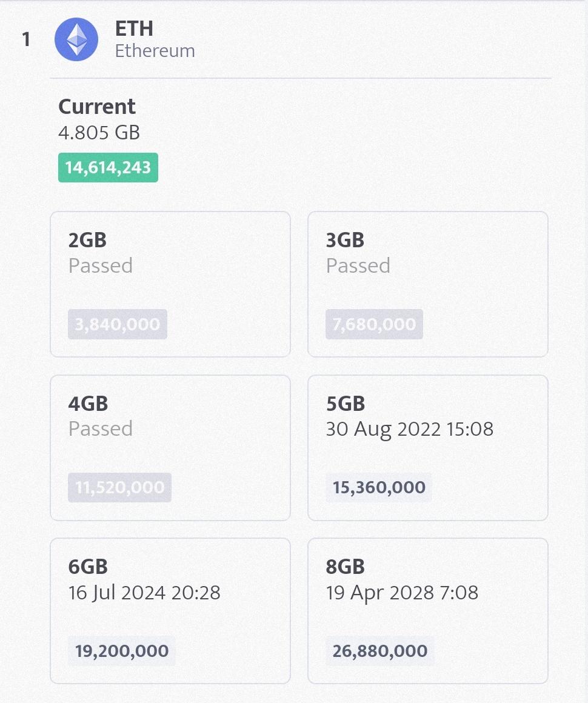This screenshot has width=588, height=703.
Task: Open the 4GB Passed card
Action: pyautogui.click(x=170, y=448)
